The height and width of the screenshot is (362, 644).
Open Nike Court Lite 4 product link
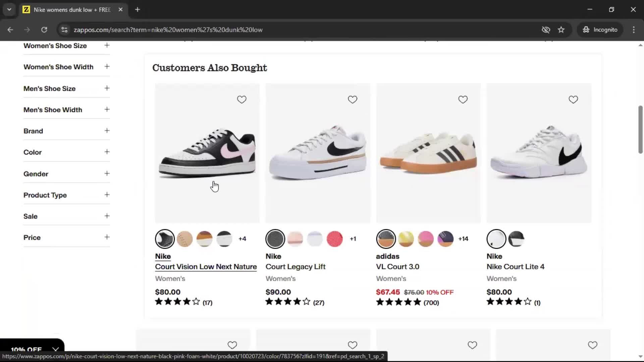pyautogui.click(x=515, y=267)
